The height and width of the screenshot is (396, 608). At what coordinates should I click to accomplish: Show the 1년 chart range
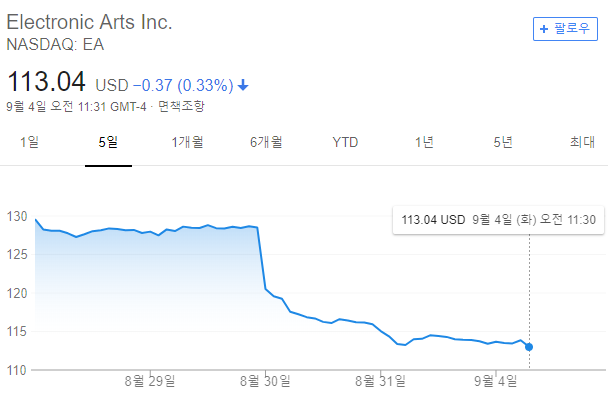(x=424, y=142)
